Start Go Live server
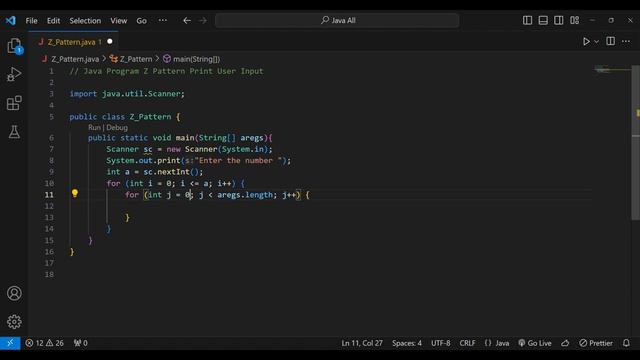This screenshot has width=640, height=360. [x=535, y=343]
